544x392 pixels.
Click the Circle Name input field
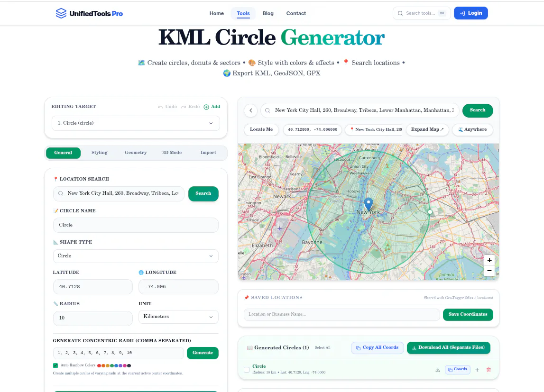pos(136,225)
